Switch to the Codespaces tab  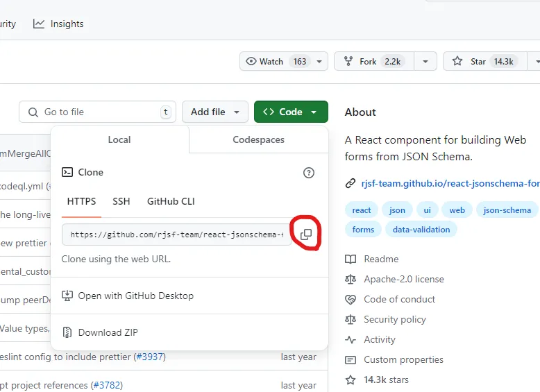[x=259, y=139]
